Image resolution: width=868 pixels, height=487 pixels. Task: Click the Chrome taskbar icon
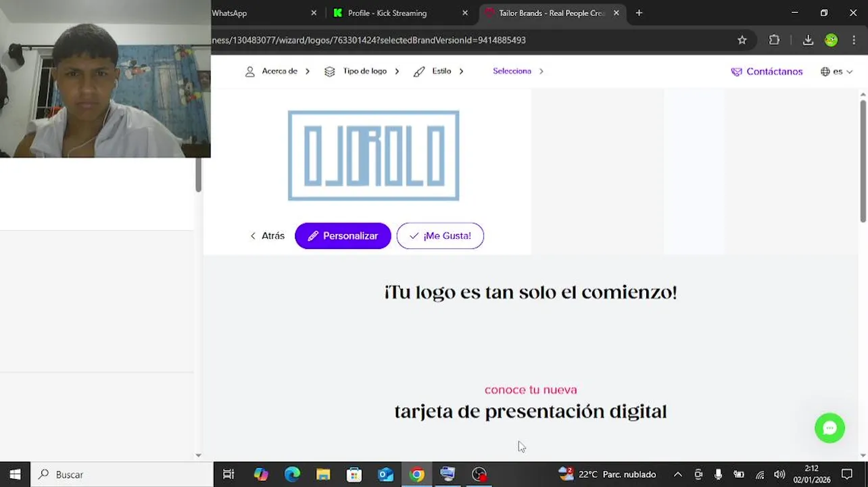click(417, 474)
